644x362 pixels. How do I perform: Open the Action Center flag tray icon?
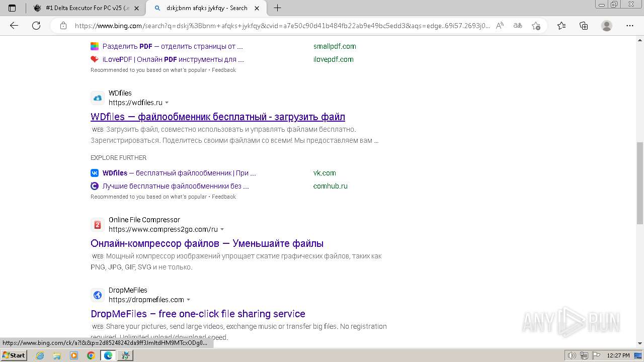(595, 355)
